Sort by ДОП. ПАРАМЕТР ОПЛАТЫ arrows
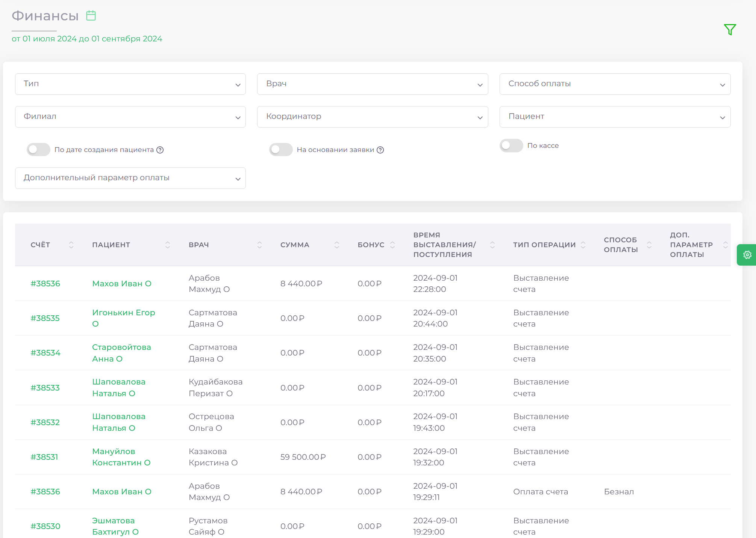The width and height of the screenshot is (756, 538). point(726,245)
